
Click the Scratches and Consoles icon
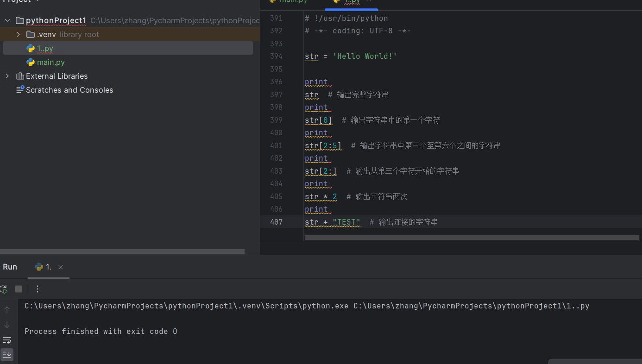coord(20,90)
